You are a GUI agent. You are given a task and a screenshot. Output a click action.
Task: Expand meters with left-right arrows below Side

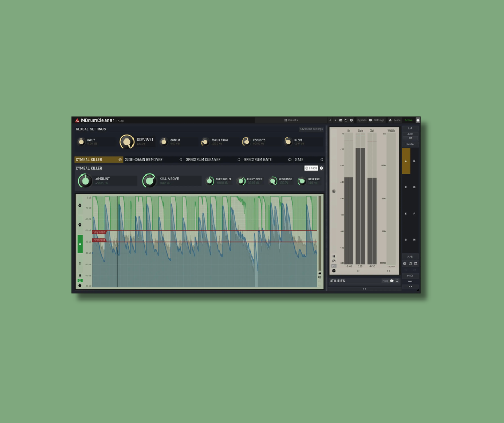pyautogui.click(x=358, y=271)
